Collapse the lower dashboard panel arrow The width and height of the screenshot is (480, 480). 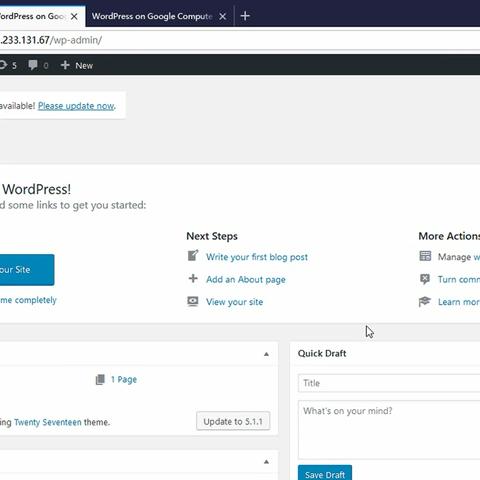(266, 462)
